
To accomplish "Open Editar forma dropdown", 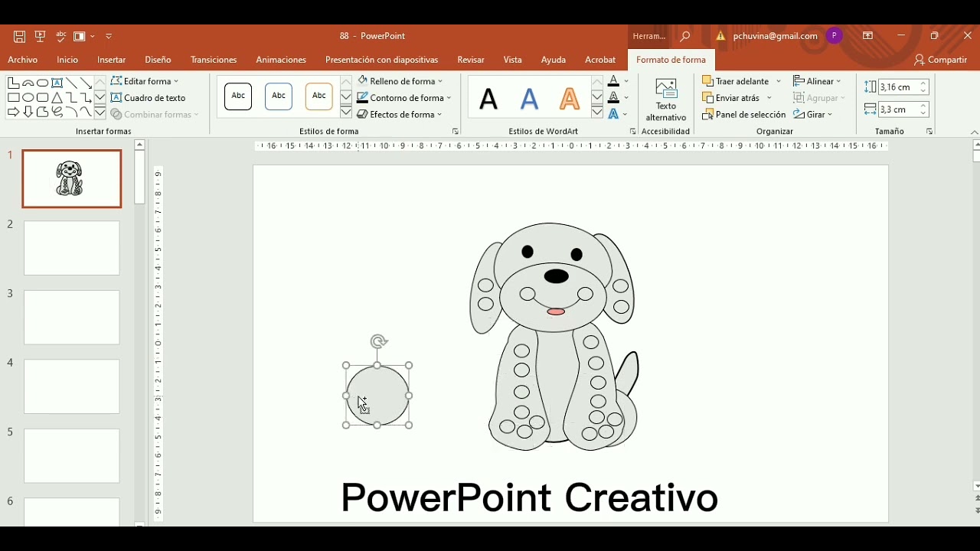I will point(145,81).
